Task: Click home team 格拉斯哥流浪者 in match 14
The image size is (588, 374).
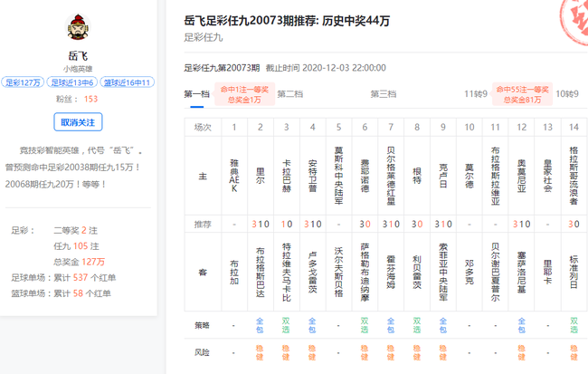Action: tap(574, 176)
